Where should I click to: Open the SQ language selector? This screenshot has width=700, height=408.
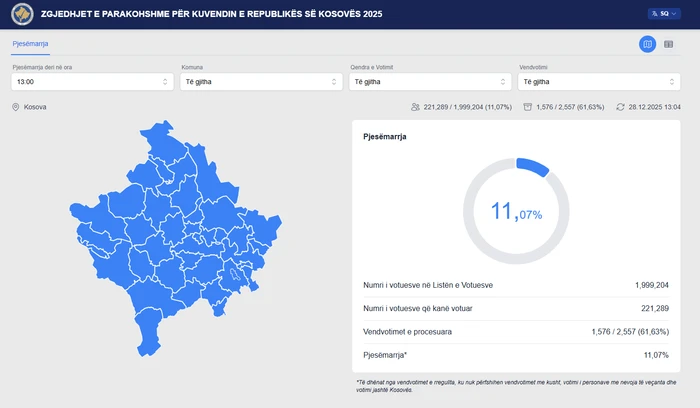coord(664,14)
